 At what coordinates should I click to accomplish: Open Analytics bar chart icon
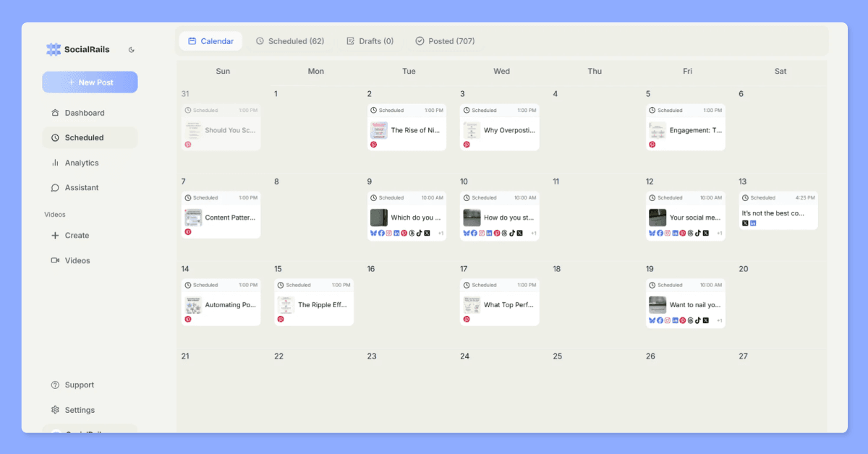pyautogui.click(x=55, y=163)
